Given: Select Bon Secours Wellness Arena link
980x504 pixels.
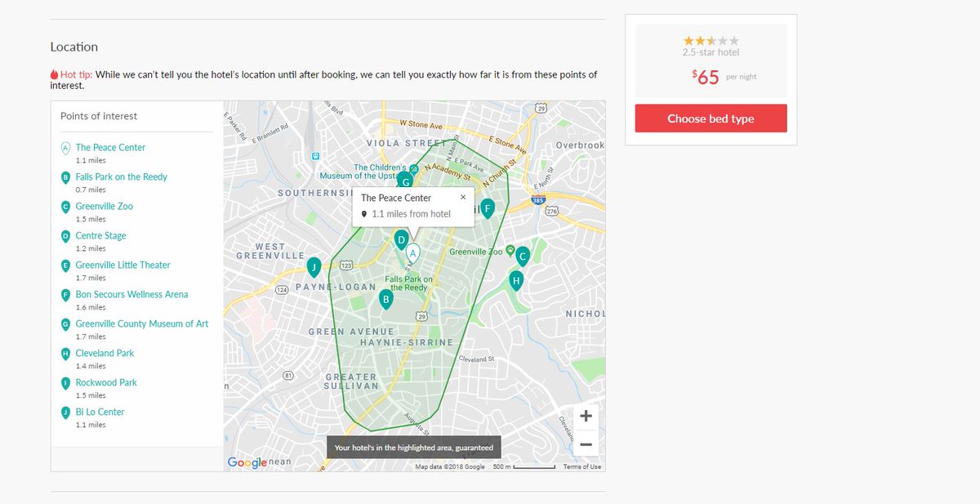Looking at the screenshot, I should point(132,295).
